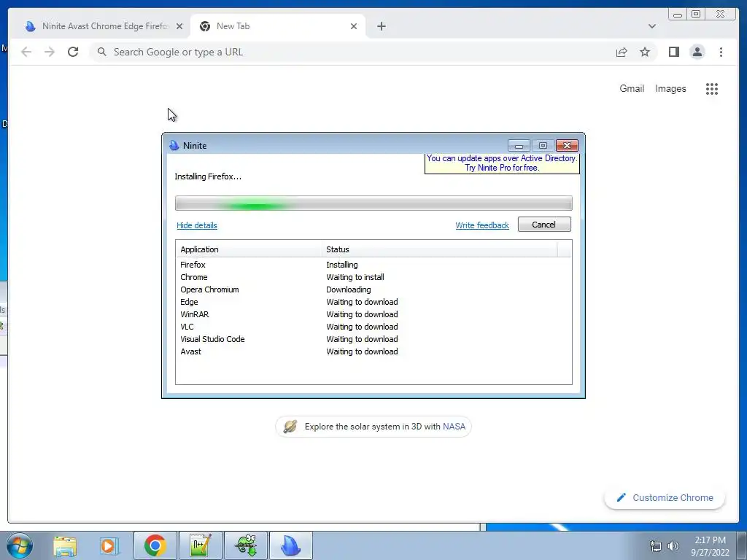Click the Ninite Pro Active Directory banner
Screen dimensions: 747x560
(502, 163)
